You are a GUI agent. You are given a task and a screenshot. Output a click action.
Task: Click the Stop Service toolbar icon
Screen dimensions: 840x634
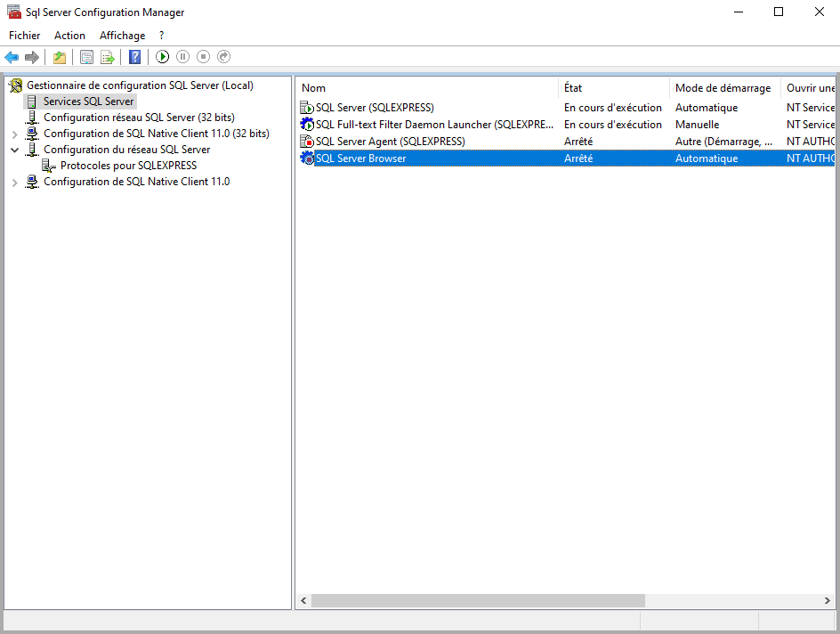coord(203,57)
